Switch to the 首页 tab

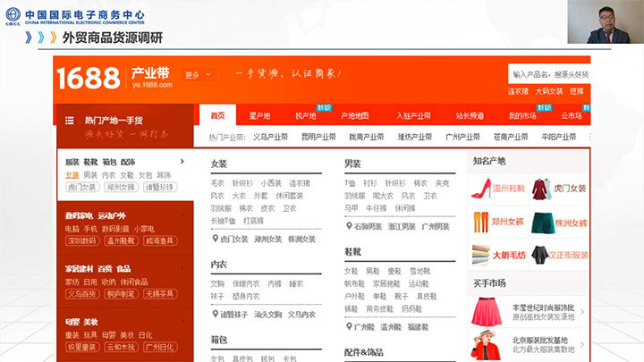tap(217, 116)
